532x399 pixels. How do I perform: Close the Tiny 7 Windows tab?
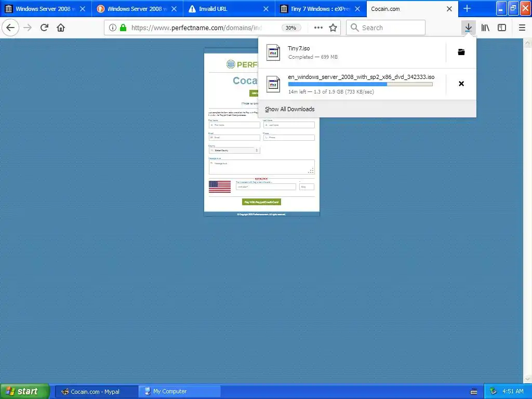pos(357,9)
